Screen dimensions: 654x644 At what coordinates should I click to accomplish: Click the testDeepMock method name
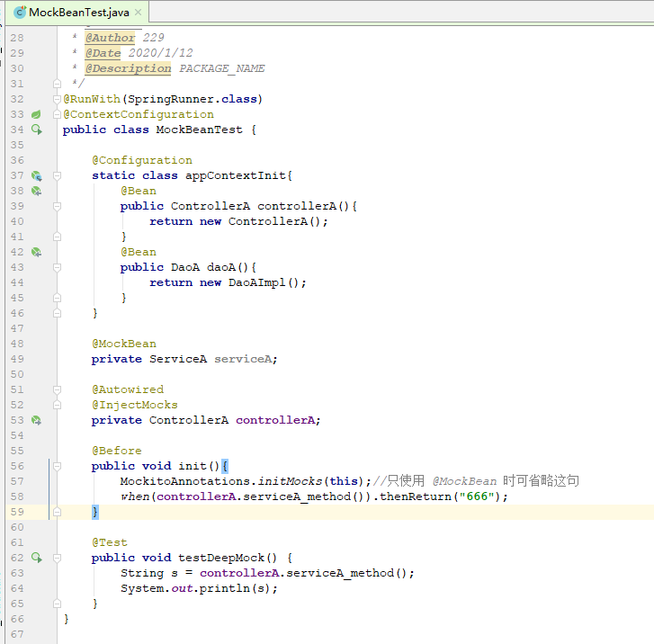tap(221, 558)
